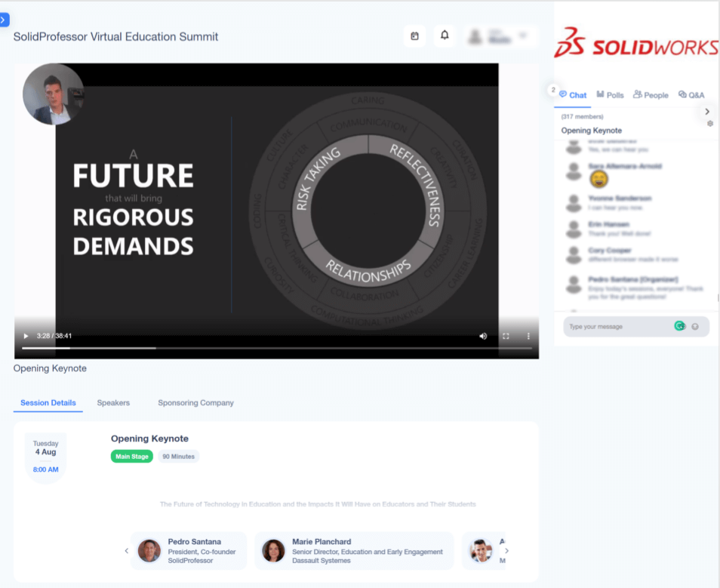Expand the left sidebar arrow button

click(4, 20)
